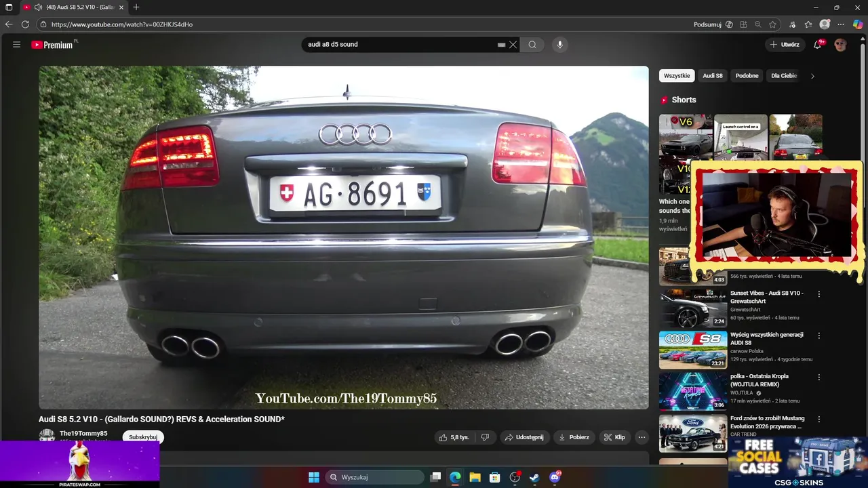
Task: Open The19Tommy85 channel name link
Action: pos(83,434)
